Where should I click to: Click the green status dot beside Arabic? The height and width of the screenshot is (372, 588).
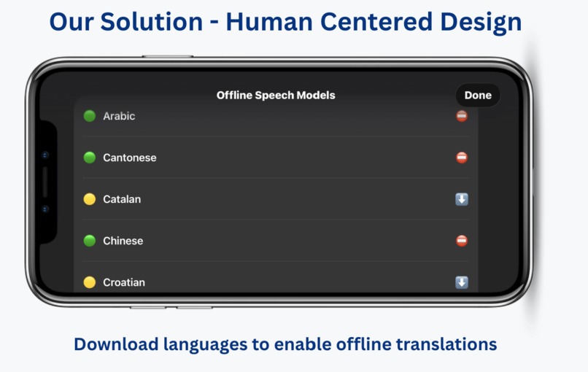point(90,116)
